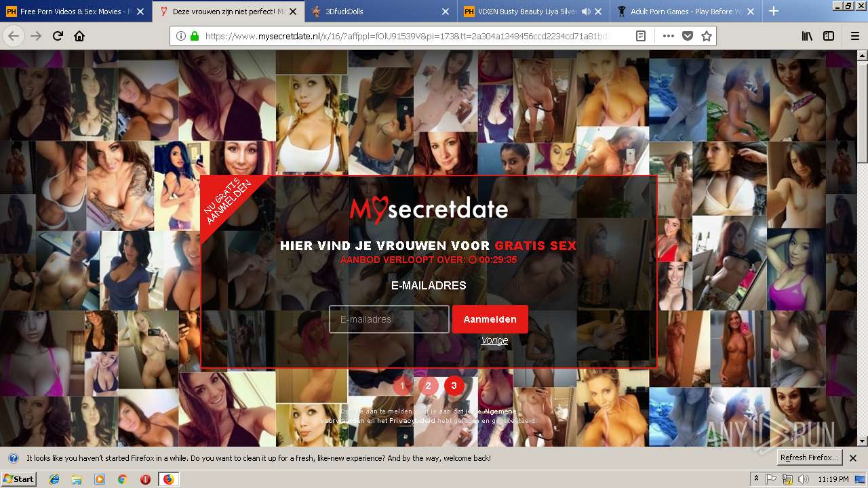
Task: Select the Deze vrouwen zijn niet perfect tab
Action: click(x=229, y=12)
